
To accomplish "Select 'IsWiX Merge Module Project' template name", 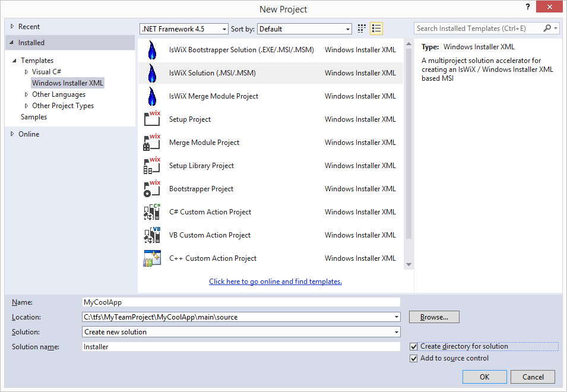I will [214, 96].
